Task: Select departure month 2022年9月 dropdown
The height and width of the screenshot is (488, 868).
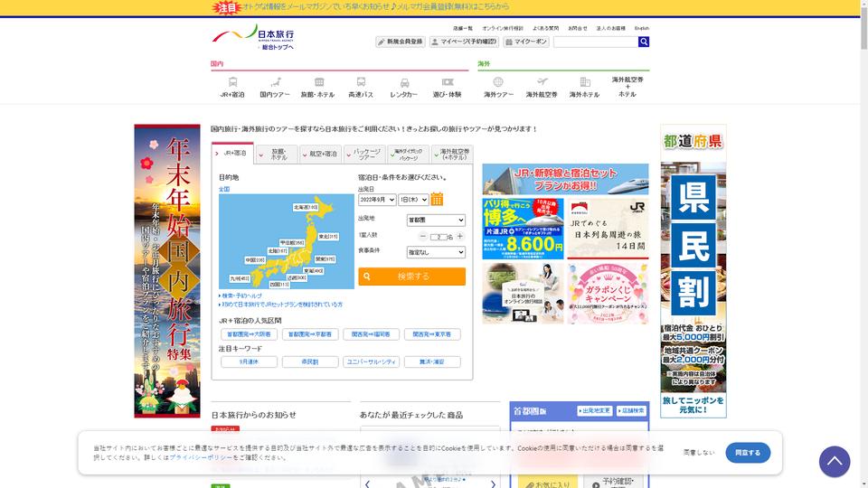Action: 377,200
